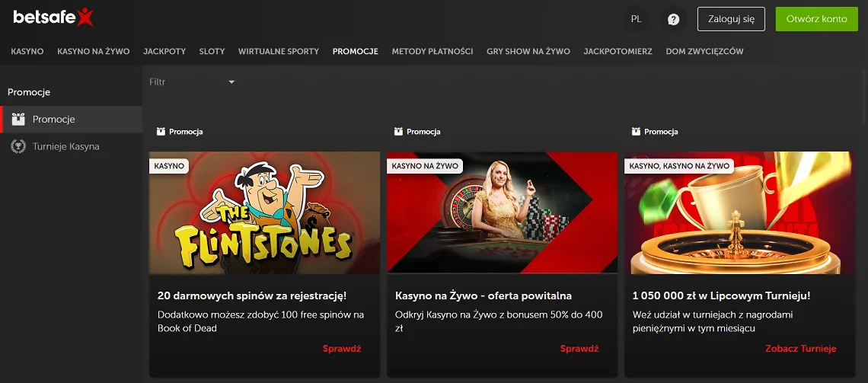Screen dimensions: 868x383
Task: Select the PROMOCJE navigation tab
Action: click(x=356, y=52)
